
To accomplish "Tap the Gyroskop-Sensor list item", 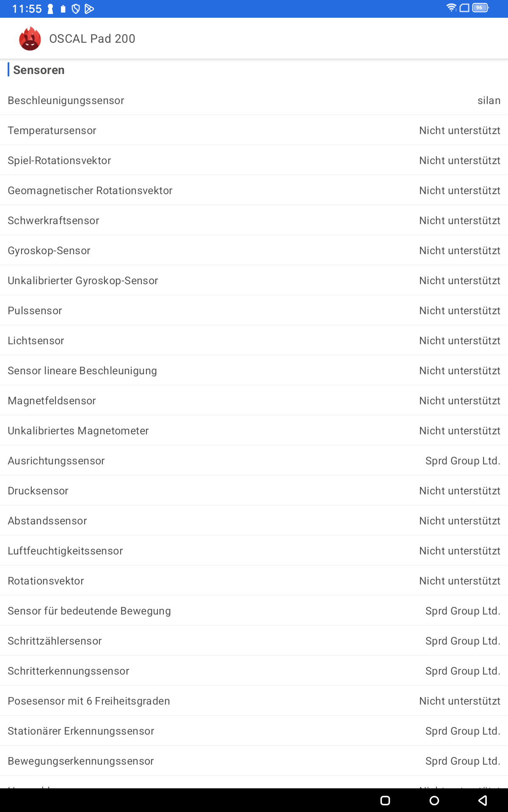I will point(254,250).
